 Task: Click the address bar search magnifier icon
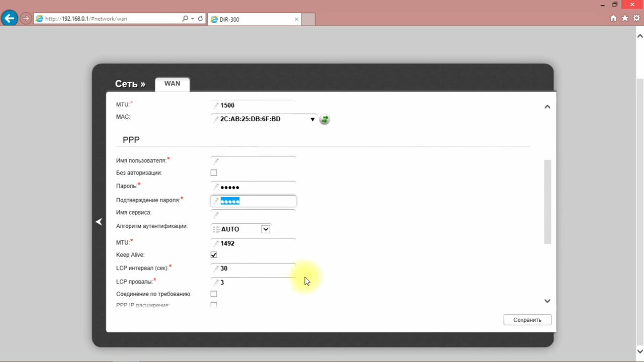pyautogui.click(x=185, y=19)
